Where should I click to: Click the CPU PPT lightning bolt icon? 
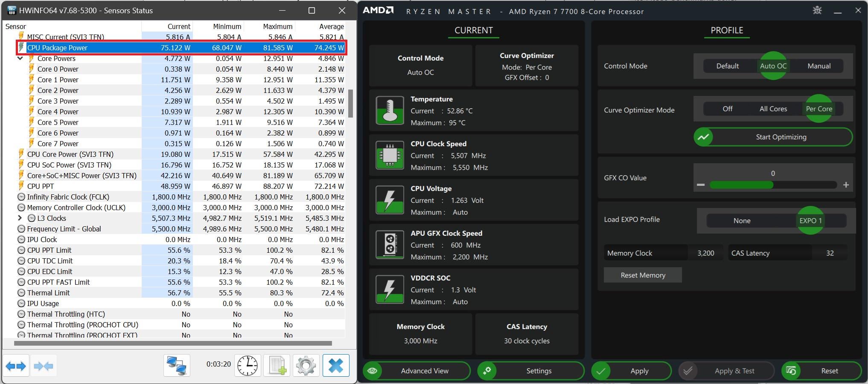click(x=21, y=186)
